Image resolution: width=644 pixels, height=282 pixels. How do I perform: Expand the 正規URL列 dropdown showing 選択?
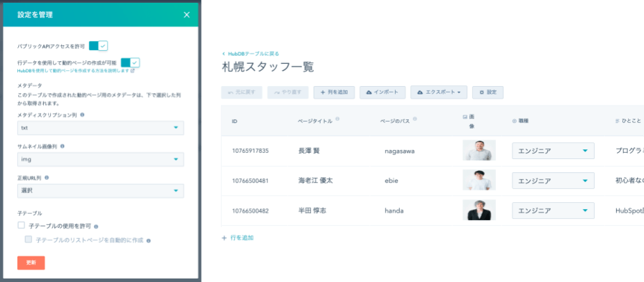[100, 191]
